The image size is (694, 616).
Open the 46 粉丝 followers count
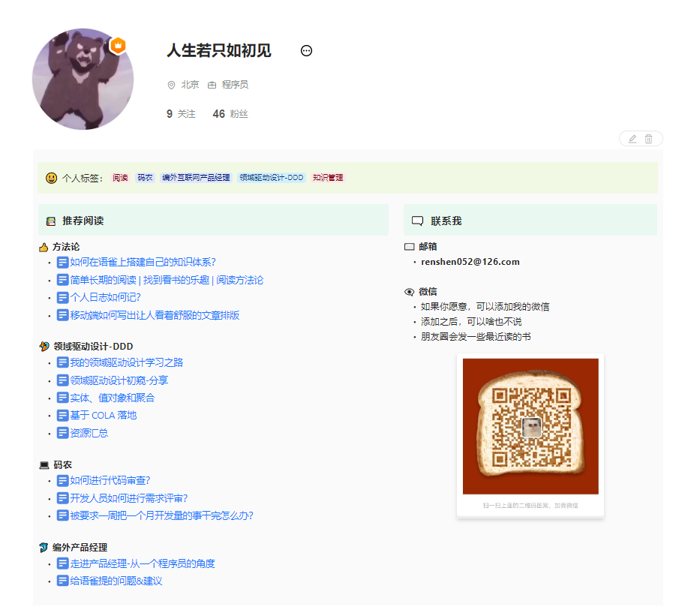pos(230,114)
